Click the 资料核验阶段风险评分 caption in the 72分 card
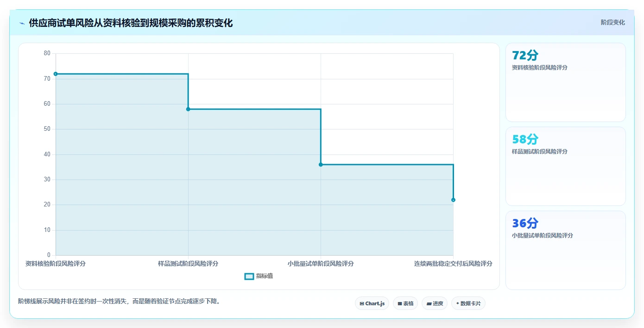Image resolution: width=644 pixels, height=328 pixels. coord(540,68)
